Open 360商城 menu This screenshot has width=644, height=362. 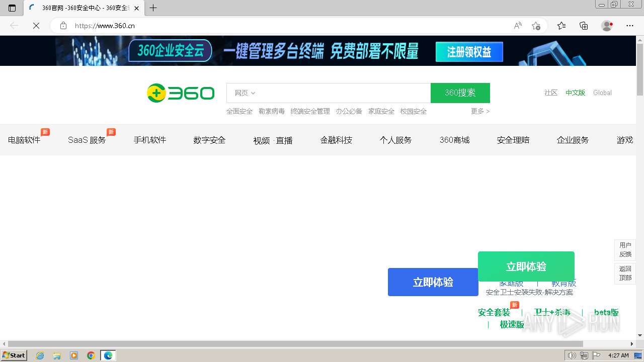454,140
